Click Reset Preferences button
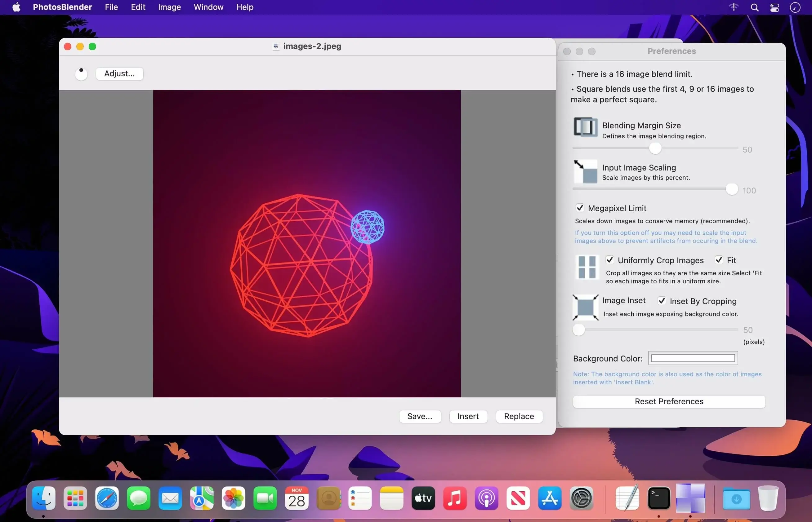 coord(669,401)
